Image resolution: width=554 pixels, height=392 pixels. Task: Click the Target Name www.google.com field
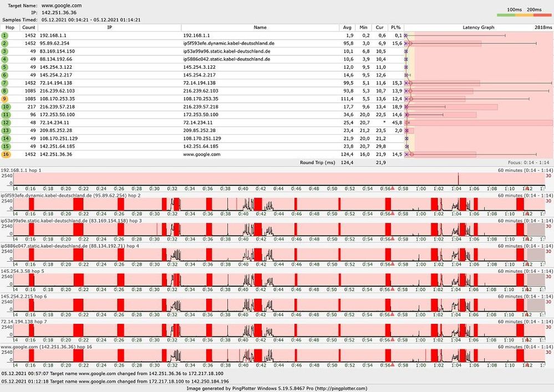point(62,6)
